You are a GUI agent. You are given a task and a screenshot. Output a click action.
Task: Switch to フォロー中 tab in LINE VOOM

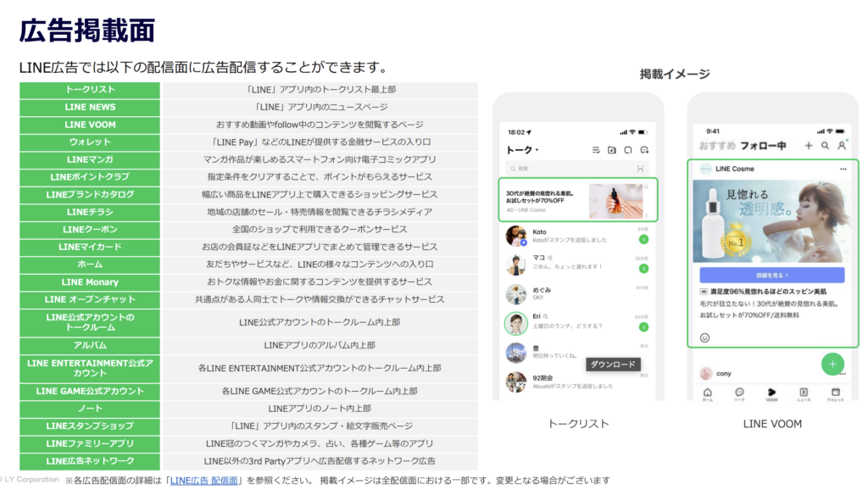point(764,146)
